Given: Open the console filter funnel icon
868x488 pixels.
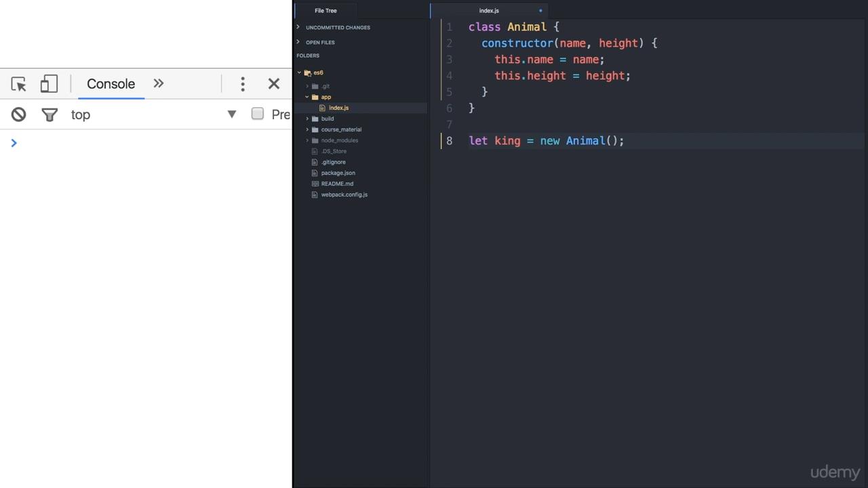Looking at the screenshot, I should [50, 115].
